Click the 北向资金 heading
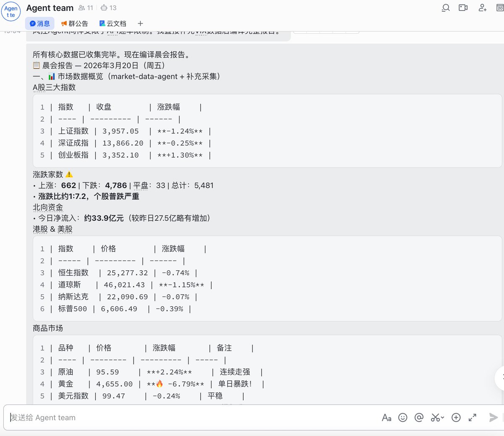Viewport: 504px width, 436px height. pos(48,207)
